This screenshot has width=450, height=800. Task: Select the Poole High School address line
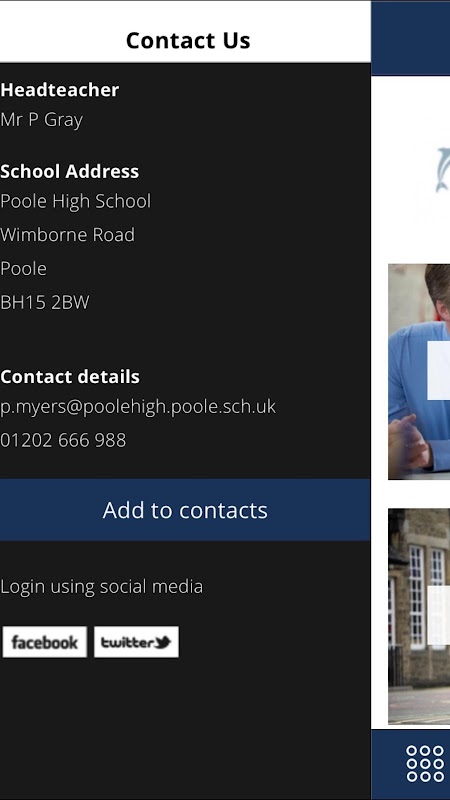click(76, 202)
